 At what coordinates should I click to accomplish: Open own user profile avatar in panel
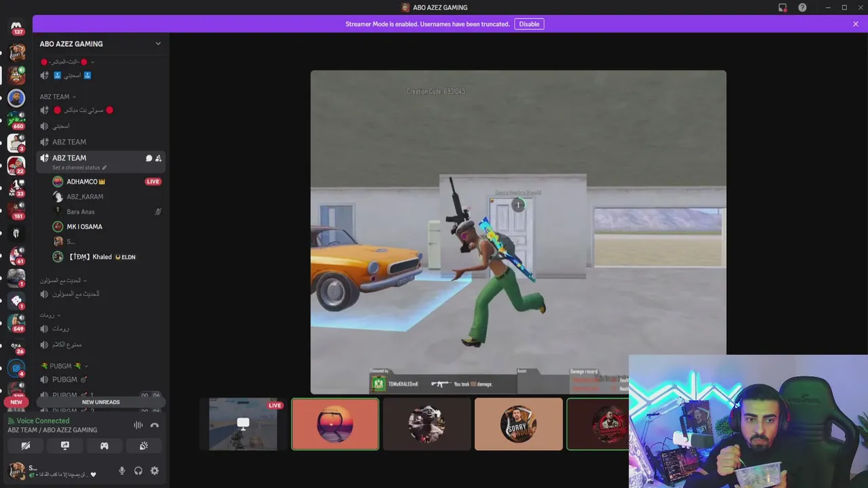(x=16, y=470)
